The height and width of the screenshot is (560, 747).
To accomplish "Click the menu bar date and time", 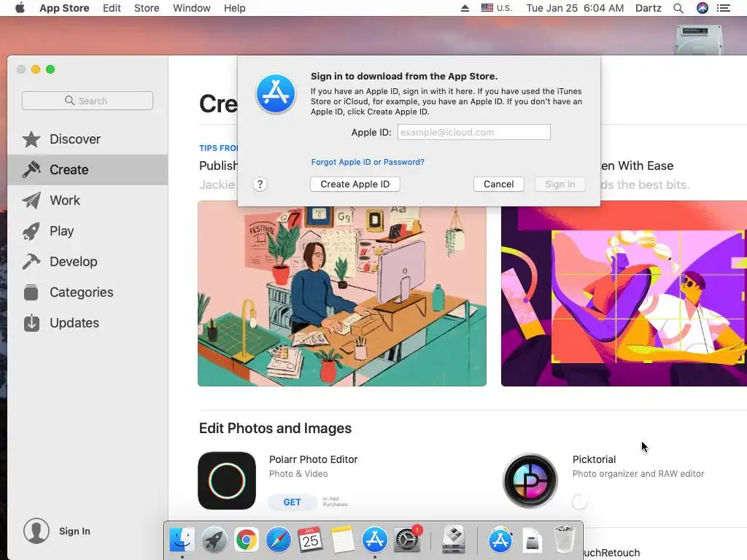I will click(575, 8).
